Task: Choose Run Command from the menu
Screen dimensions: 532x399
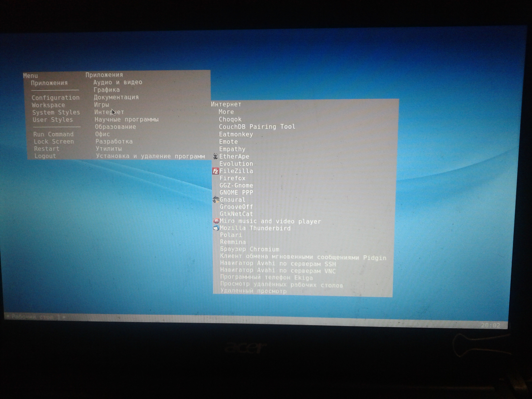Action: pyautogui.click(x=53, y=134)
